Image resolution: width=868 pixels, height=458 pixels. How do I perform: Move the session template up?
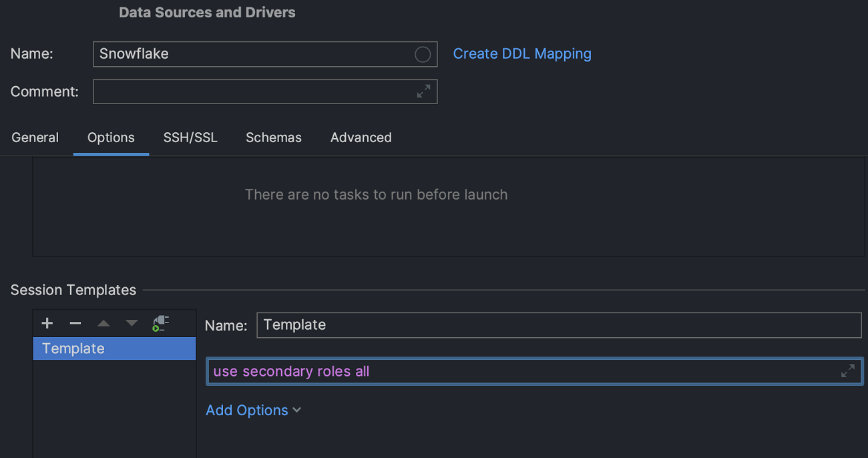pyautogui.click(x=103, y=324)
